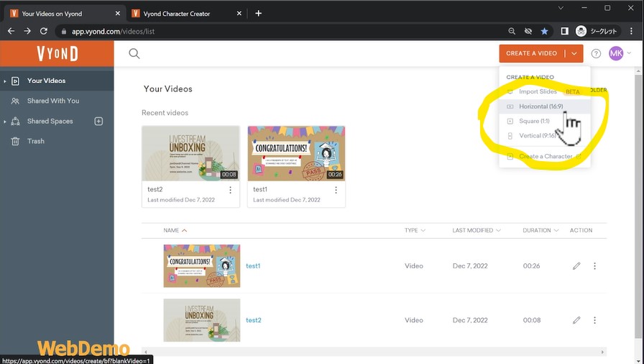Edit test1 with the pencil icon
This screenshot has height=364, width=644.
576,266
